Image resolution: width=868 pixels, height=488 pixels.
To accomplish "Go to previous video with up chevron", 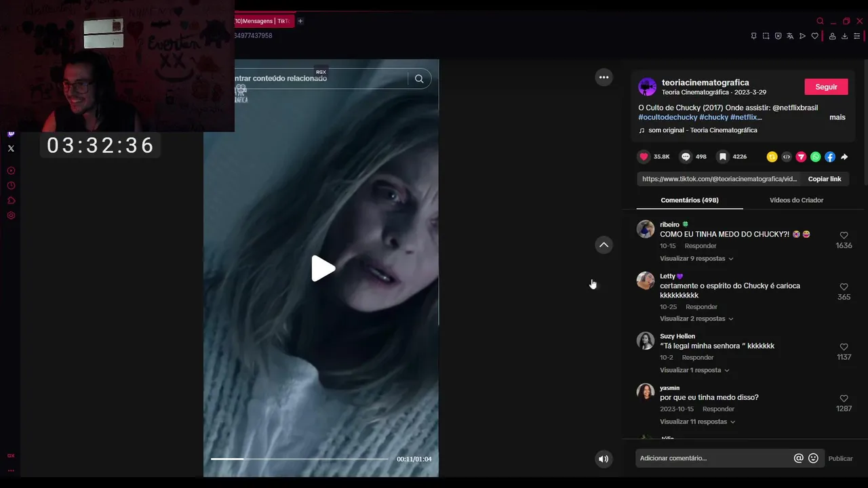I will [604, 245].
